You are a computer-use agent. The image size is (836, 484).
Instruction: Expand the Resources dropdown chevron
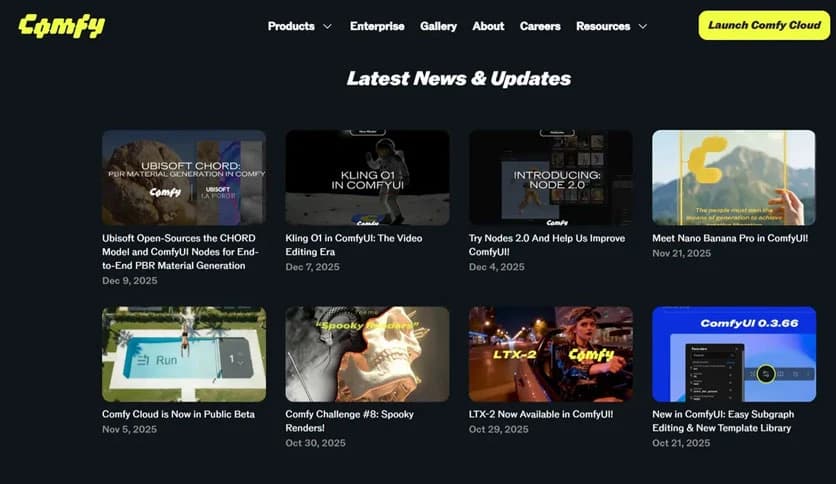pyautogui.click(x=643, y=27)
